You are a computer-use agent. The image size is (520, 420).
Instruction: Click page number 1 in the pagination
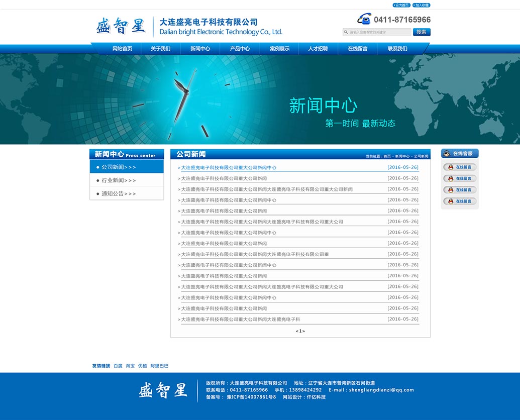click(300, 331)
